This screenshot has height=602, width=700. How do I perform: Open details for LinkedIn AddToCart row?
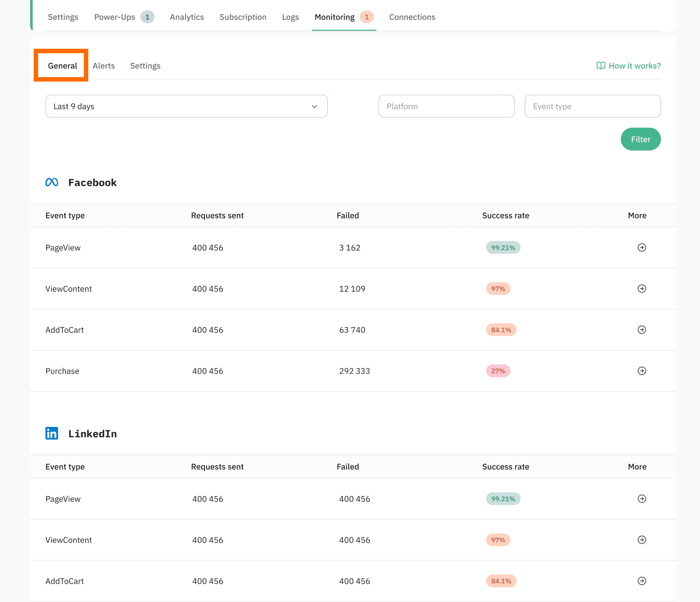coord(641,581)
